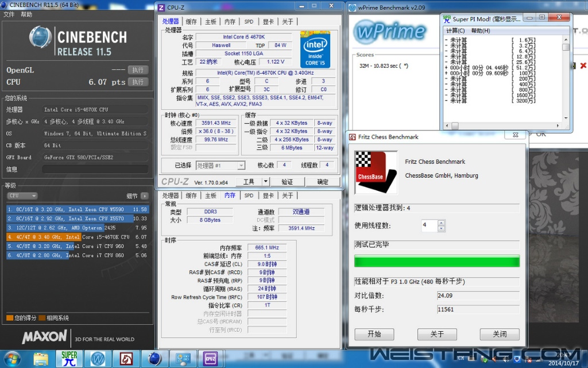This screenshot has width=588, height=368.
Task: Click the wPrime taskbar icon
Action: coord(98,358)
